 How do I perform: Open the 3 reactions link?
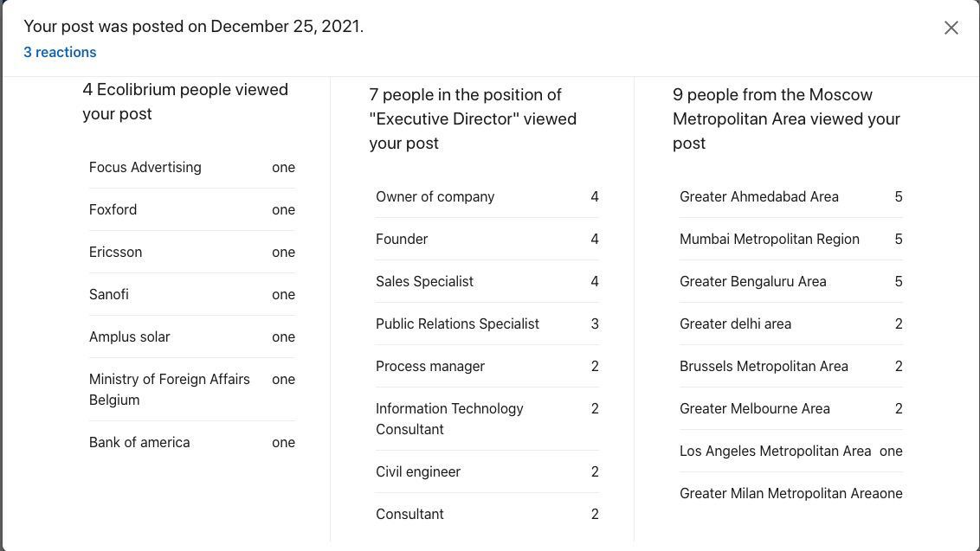[x=60, y=52]
